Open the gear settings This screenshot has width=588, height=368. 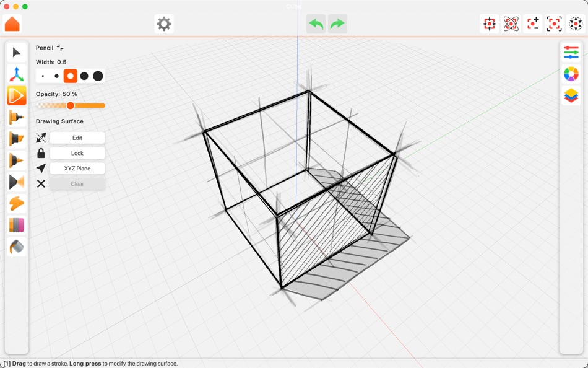click(x=164, y=24)
